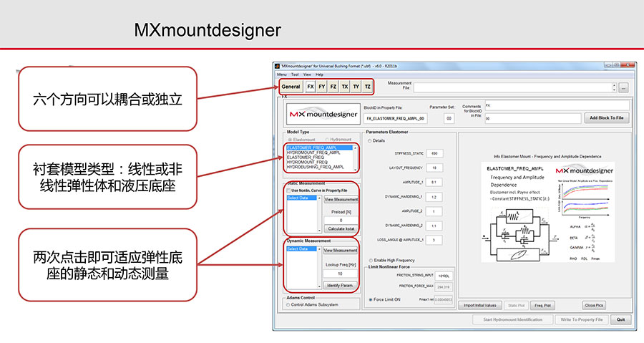Screen dimensions: 644x343
Task: Click the Calculate kstat button
Action: click(x=341, y=229)
